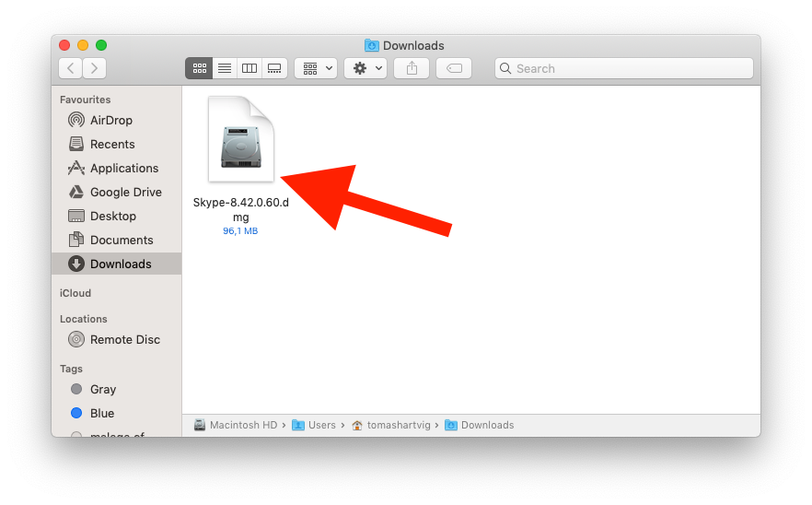Switch to column view mode
The width and height of the screenshot is (812, 505).
click(249, 68)
